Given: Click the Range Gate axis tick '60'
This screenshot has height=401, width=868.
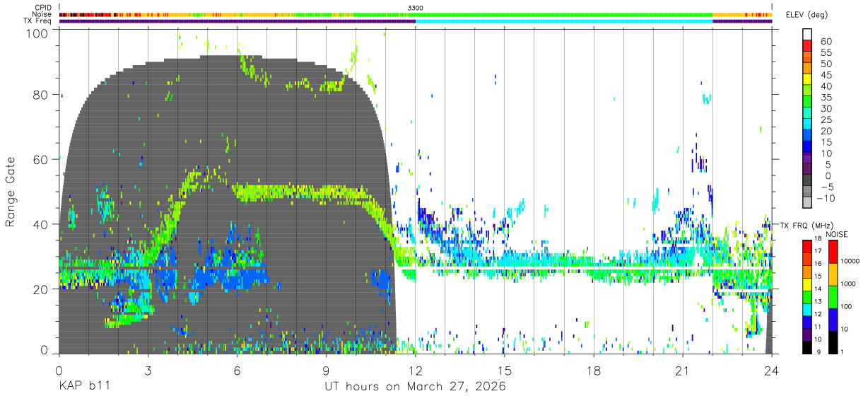Looking at the screenshot, I should coord(41,160).
